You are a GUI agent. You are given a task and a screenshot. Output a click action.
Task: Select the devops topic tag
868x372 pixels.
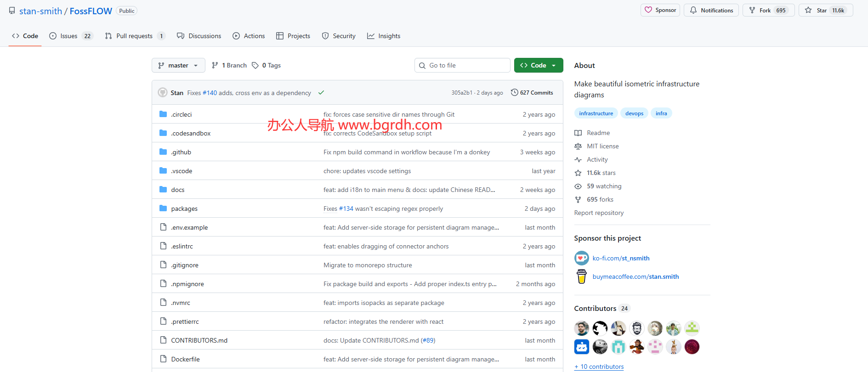(x=634, y=113)
